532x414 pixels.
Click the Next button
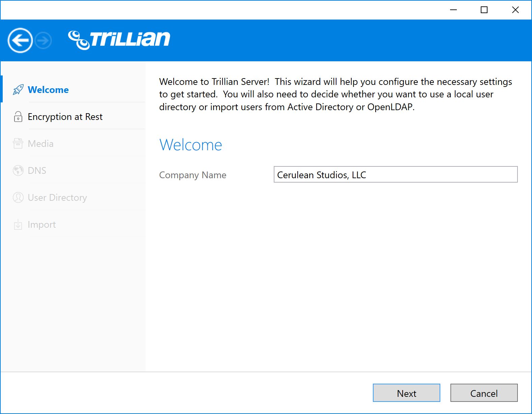click(407, 393)
